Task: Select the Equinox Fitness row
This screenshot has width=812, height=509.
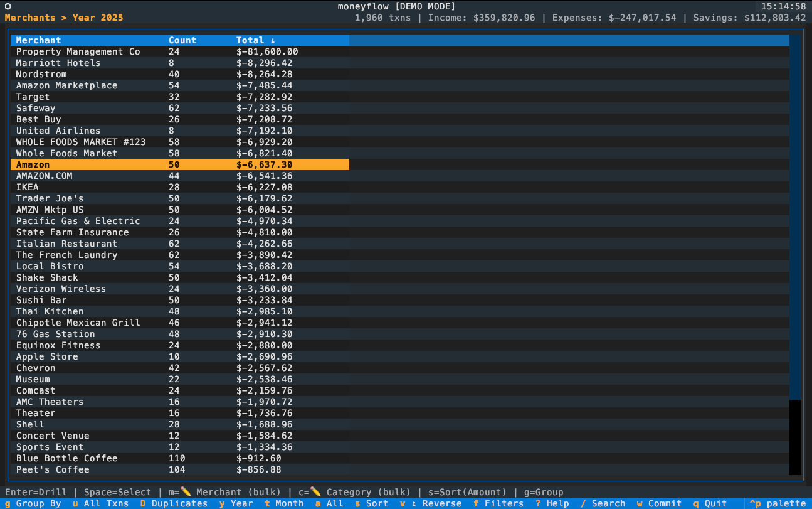Action: (x=180, y=345)
